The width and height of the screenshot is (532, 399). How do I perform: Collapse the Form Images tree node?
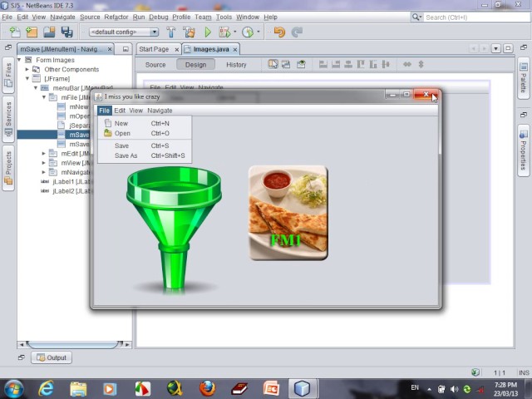coord(19,60)
